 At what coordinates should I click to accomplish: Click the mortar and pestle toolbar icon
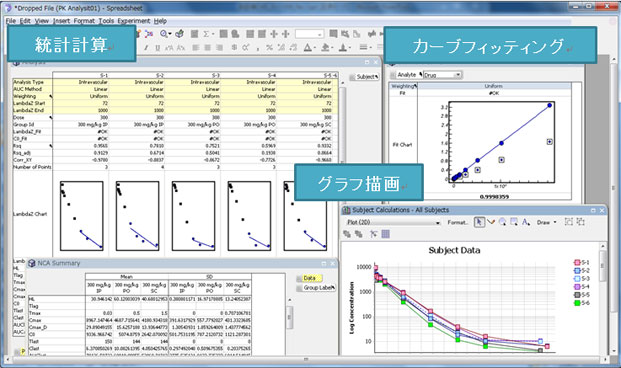click(x=179, y=34)
